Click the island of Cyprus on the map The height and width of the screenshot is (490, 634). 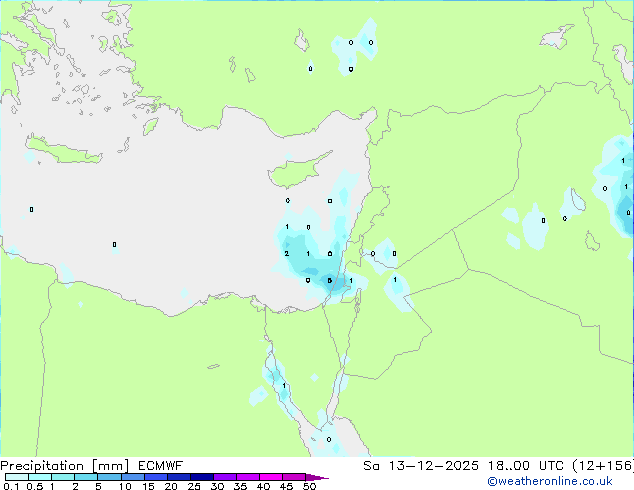tap(297, 172)
